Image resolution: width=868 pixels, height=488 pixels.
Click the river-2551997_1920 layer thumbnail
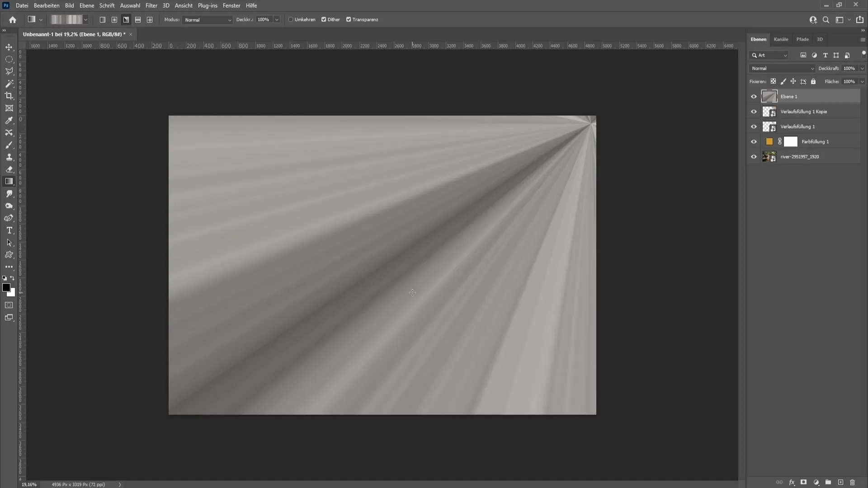(x=769, y=156)
